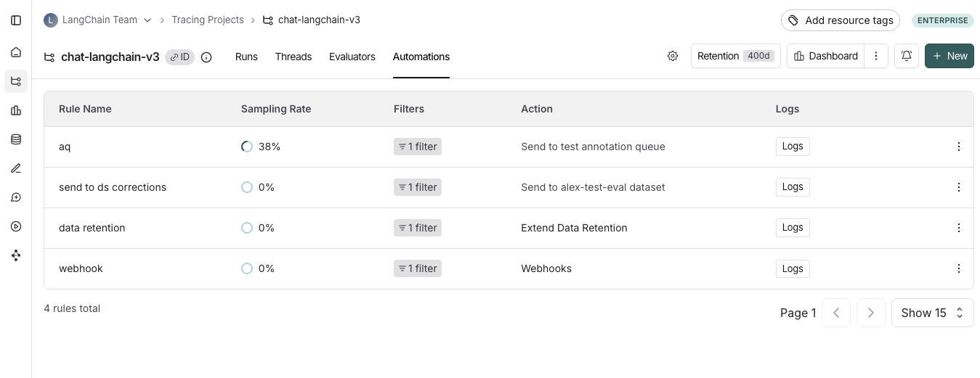Go to Home in sidebar
Image resolution: width=980 pixels, height=378 pixels.
click(16, 52)
